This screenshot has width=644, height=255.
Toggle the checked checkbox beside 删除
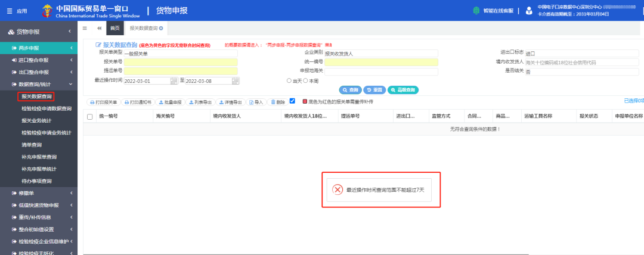(292, 101)
